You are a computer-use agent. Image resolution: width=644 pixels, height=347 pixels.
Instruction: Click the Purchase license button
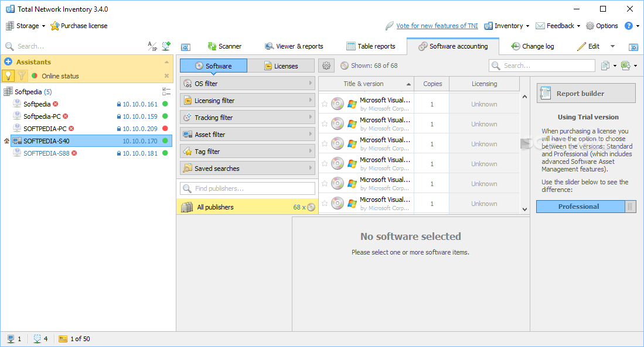79,26
